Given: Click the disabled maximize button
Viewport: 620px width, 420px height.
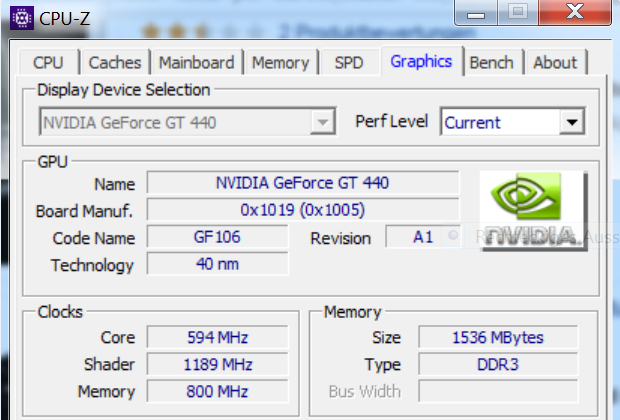Looking at the screenshot, I should 518,12.
